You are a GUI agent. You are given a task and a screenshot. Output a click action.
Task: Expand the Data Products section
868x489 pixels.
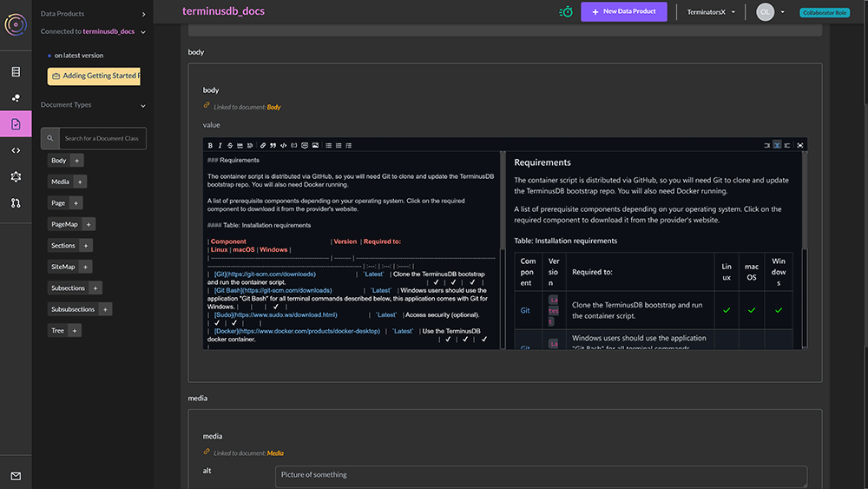tap(143, 14)
